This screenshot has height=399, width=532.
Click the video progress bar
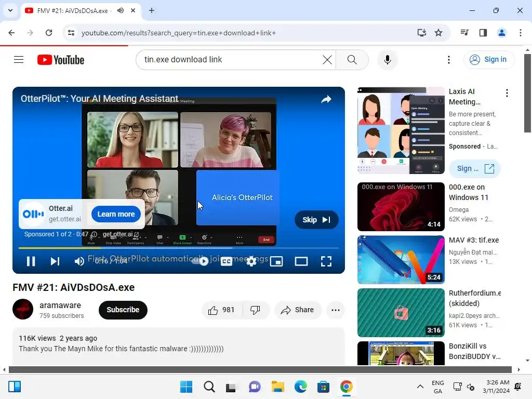click(x=179, y=248)
